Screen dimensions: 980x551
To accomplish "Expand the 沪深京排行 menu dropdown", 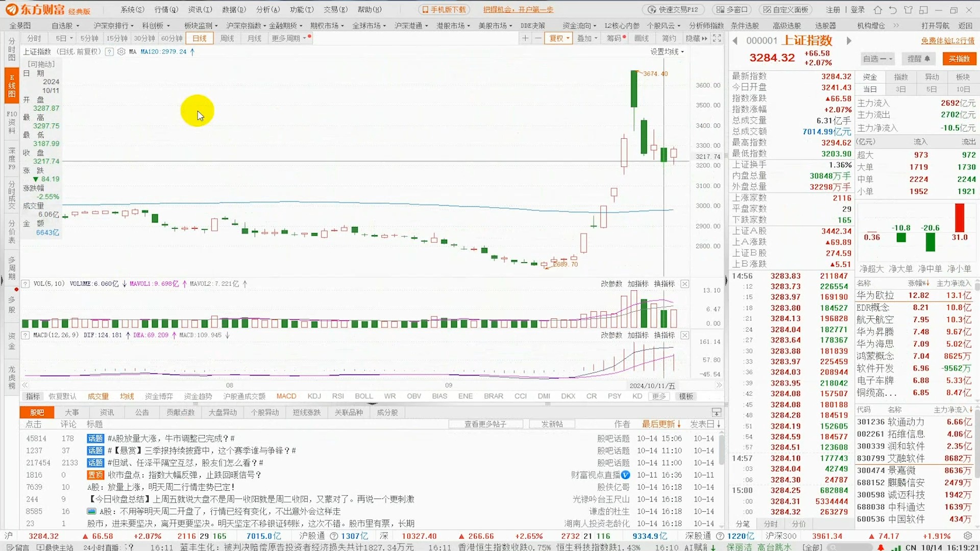I will coord(113,26).
